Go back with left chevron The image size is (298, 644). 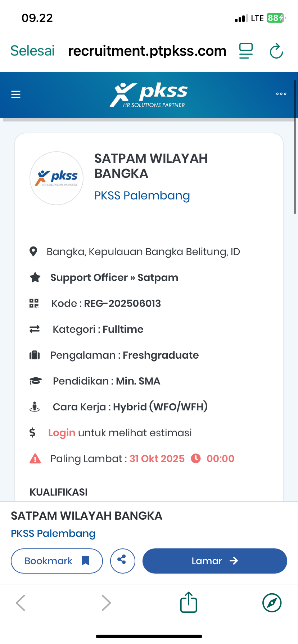[x=21, y=603]
